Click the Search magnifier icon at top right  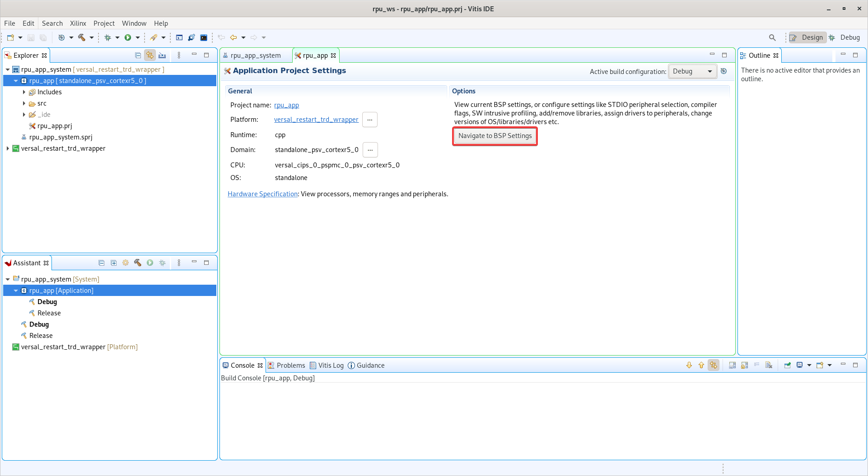point(772,37)
